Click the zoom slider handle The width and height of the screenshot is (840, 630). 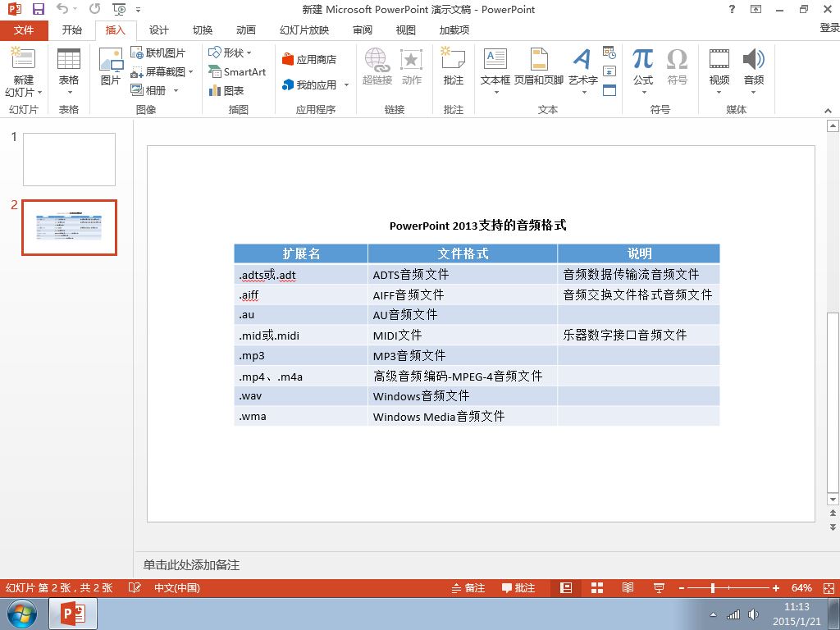click(x=713, y=587)
